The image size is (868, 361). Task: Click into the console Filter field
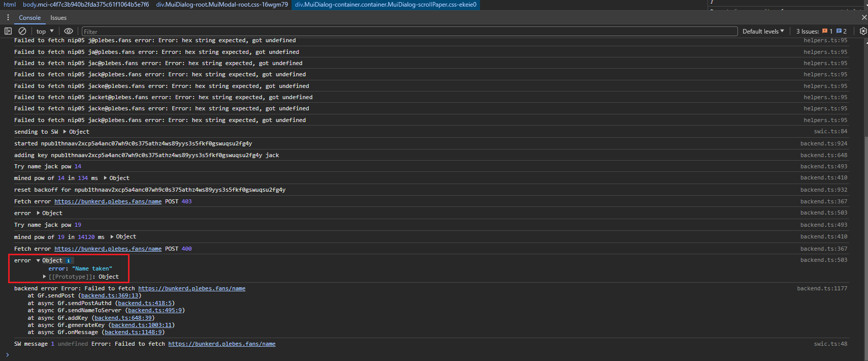[409, 32]
